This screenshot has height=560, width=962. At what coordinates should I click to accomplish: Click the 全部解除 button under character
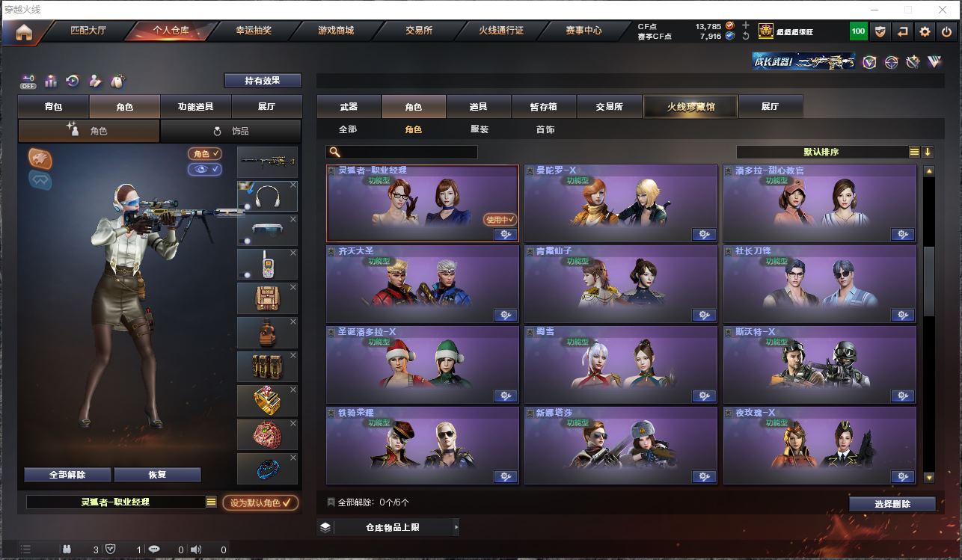67,475
